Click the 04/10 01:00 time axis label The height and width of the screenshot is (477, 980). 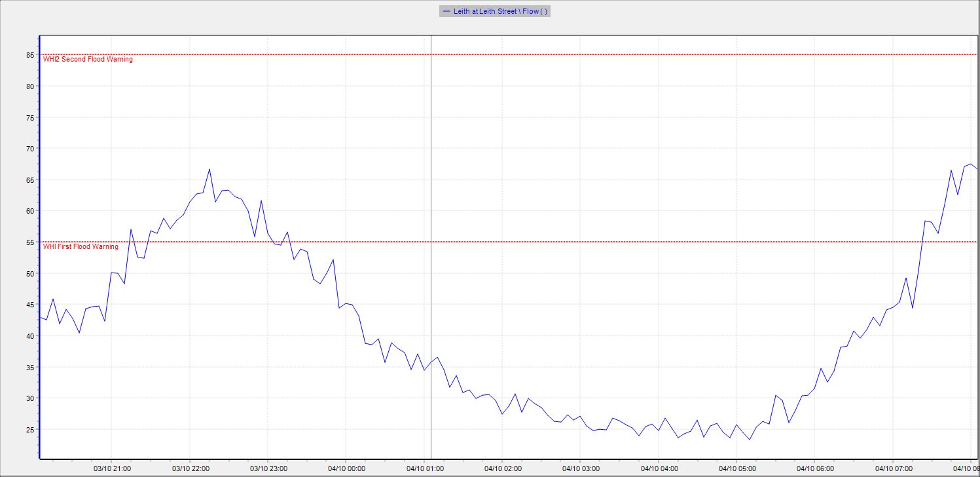(x=425, y=468)
